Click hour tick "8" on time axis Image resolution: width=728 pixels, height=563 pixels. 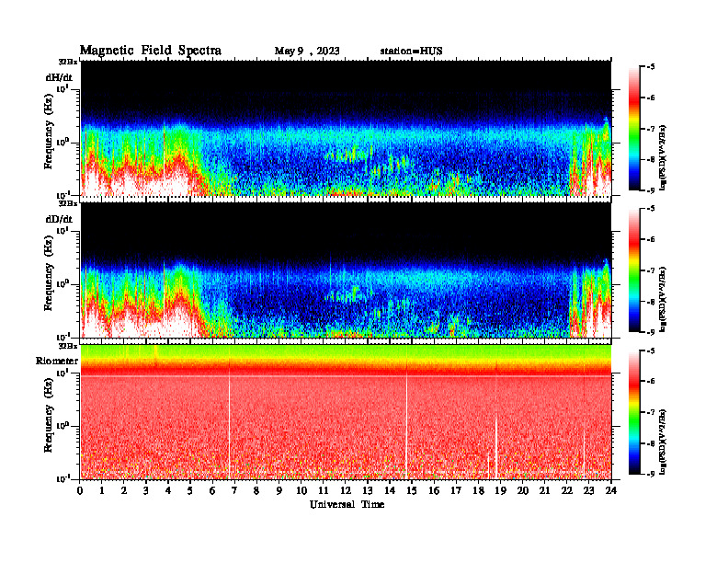point(256,490)
